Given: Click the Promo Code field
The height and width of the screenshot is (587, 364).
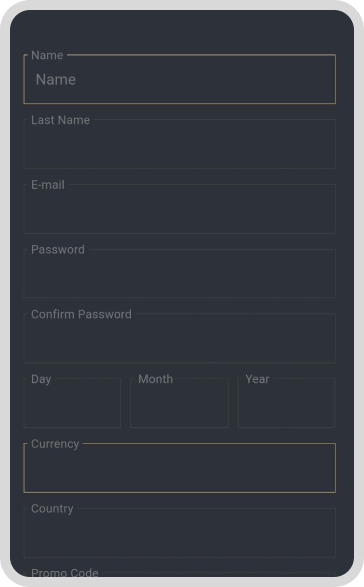Looking at the screenshot, I should (x=179, y=575).
